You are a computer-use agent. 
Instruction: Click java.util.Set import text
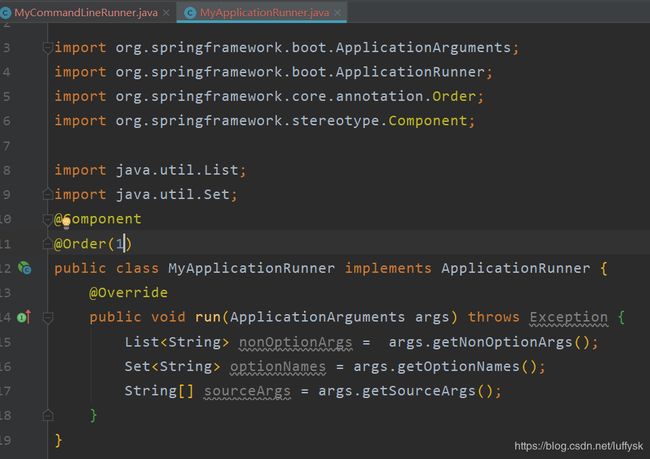(x=172, y=194)
